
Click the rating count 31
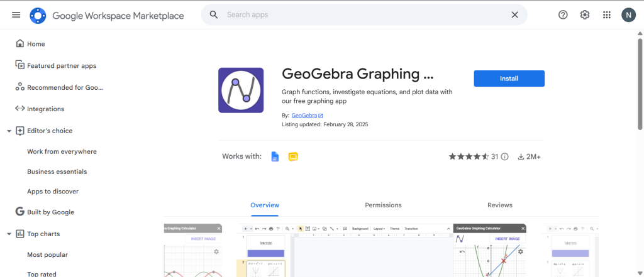pyautogui.click(x=494, y=156)
